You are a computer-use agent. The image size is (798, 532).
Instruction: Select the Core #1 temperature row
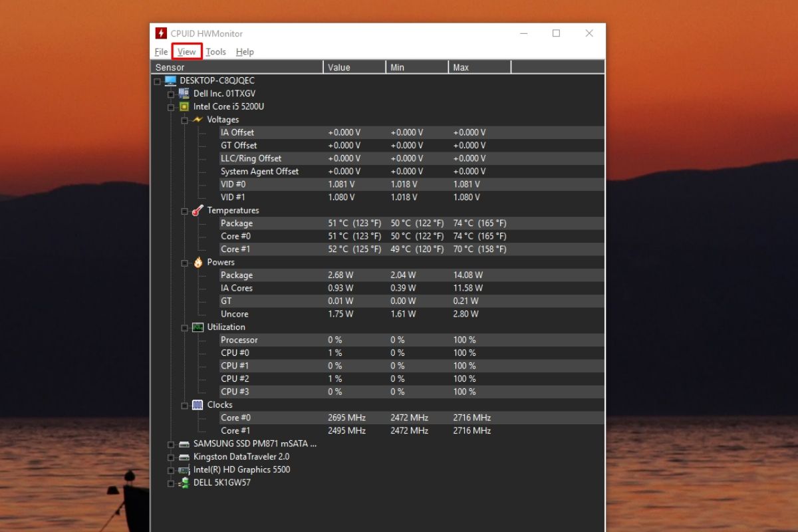coord(412,249)
